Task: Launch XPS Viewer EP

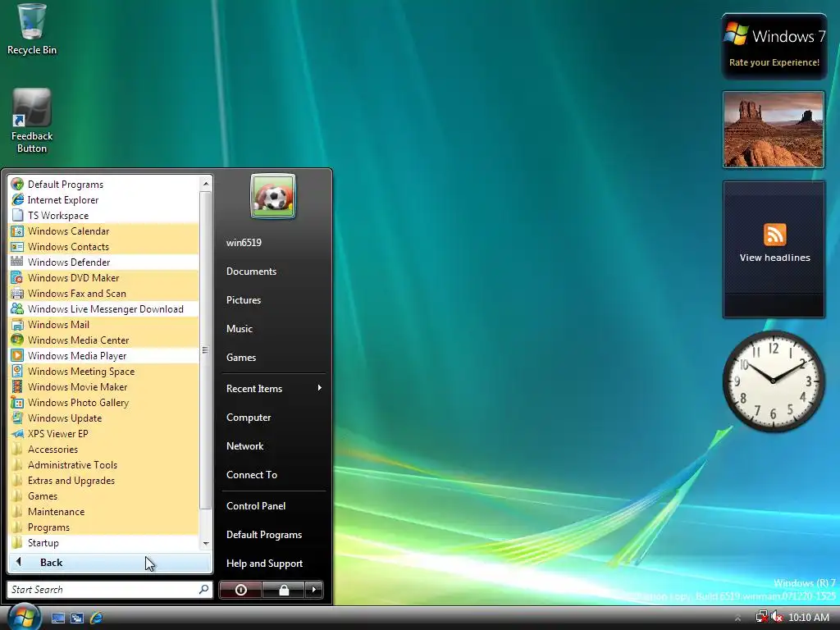Action: 104,433
